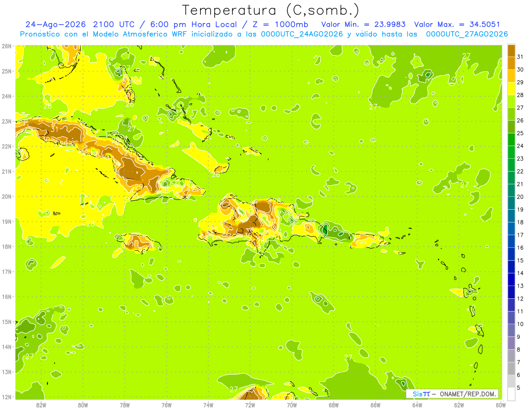Click the '31' contour label over western Cuba
The height and width of the screenshot is (411, 532).
coord(55,129)
